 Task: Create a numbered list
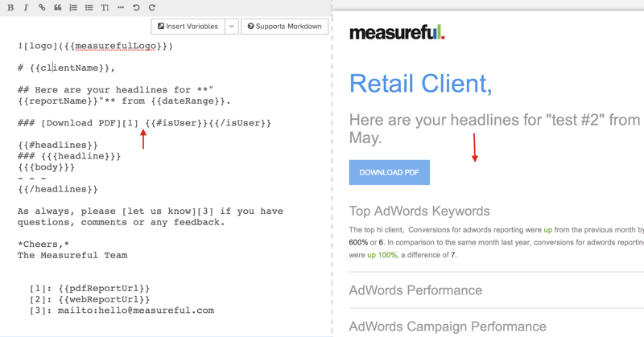pyautogui.click(x=73, y=7)
